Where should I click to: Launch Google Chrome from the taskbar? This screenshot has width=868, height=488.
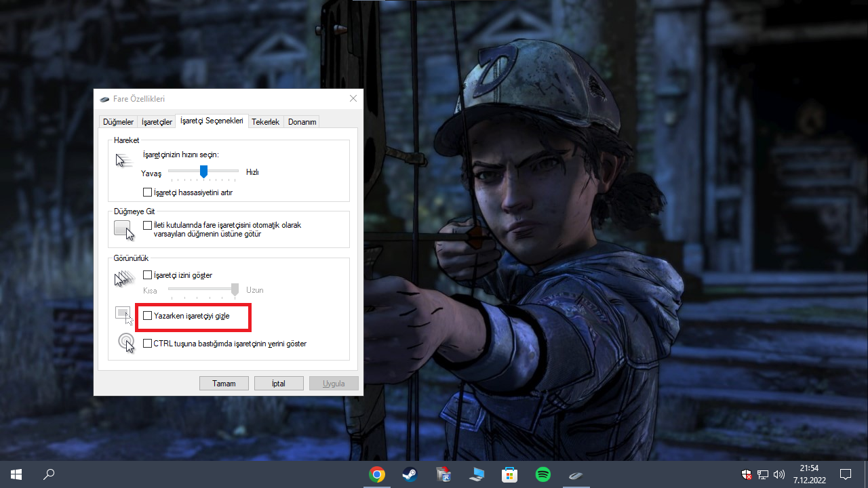point(377,474)
